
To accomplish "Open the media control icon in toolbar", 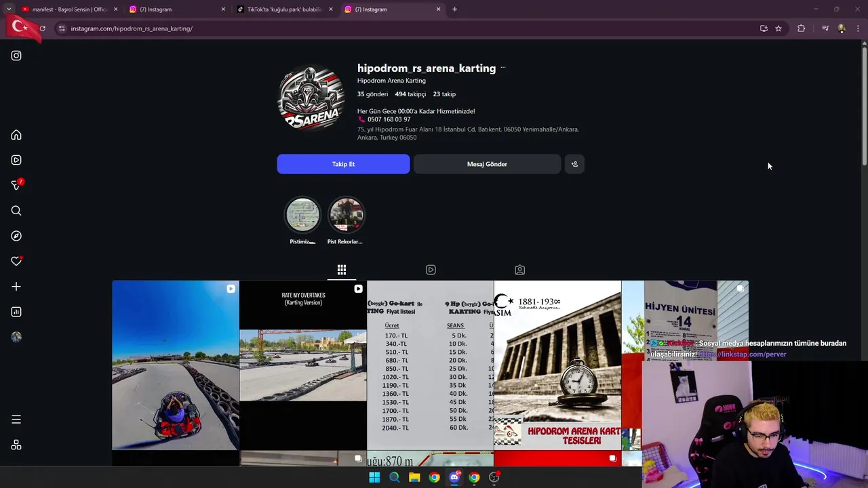I will (x=825, y=28).
